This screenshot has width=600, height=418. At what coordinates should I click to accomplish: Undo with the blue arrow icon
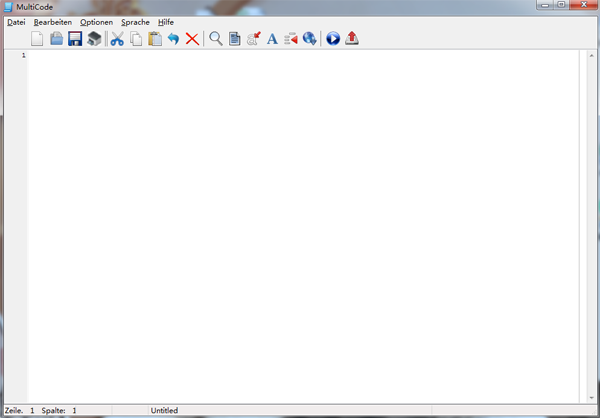point(173,39)
